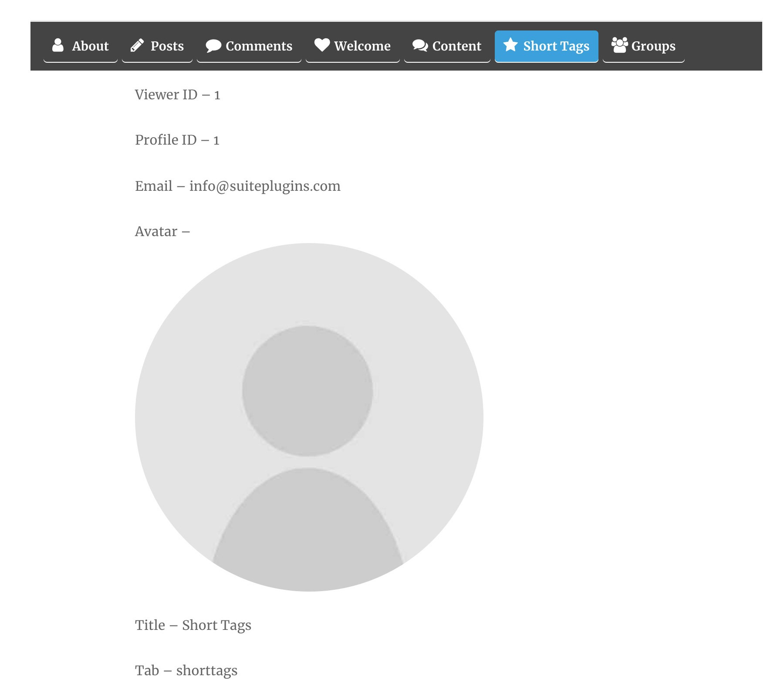Click the heart icon beside Welcome

coord(322,45)
